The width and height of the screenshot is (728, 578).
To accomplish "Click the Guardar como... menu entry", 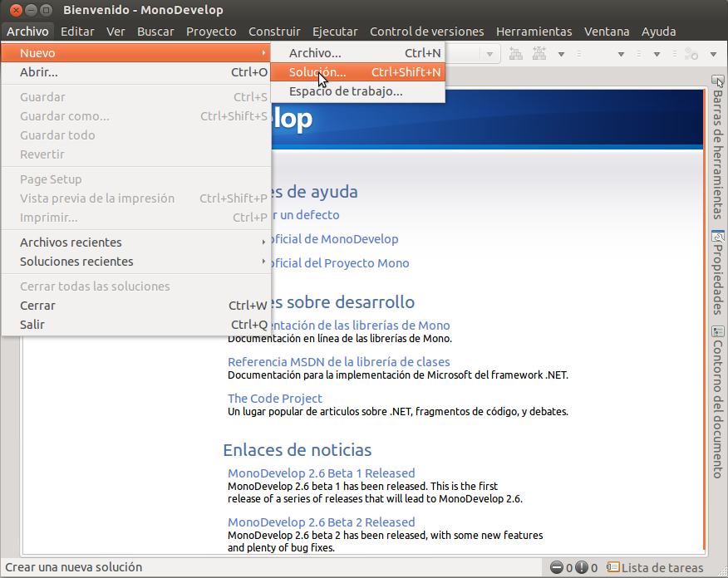I will tap(136, 116).
